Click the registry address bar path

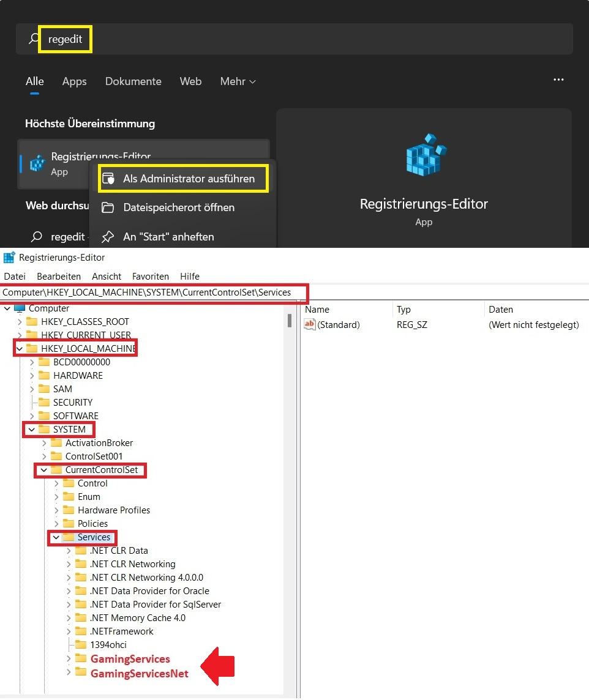[x=147, y=292]
